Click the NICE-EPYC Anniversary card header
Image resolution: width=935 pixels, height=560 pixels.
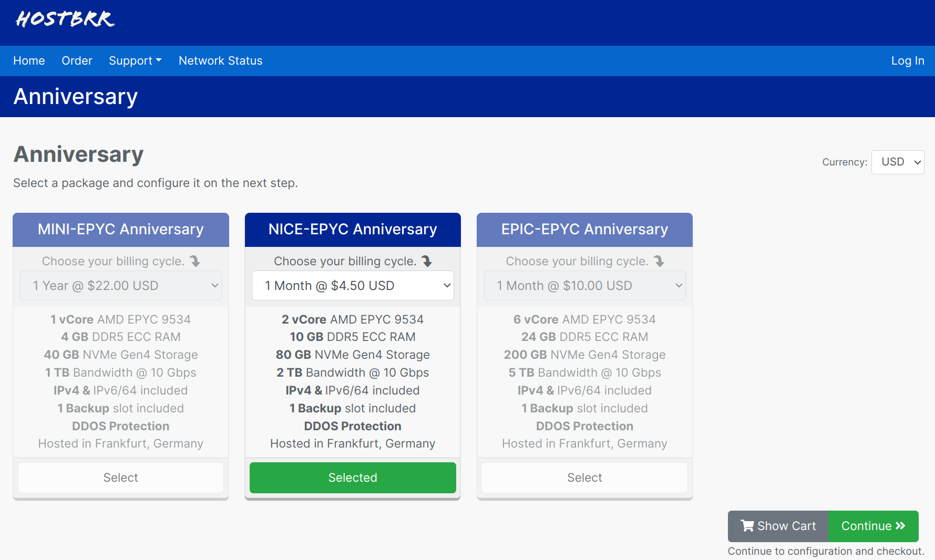coord(353,230)
